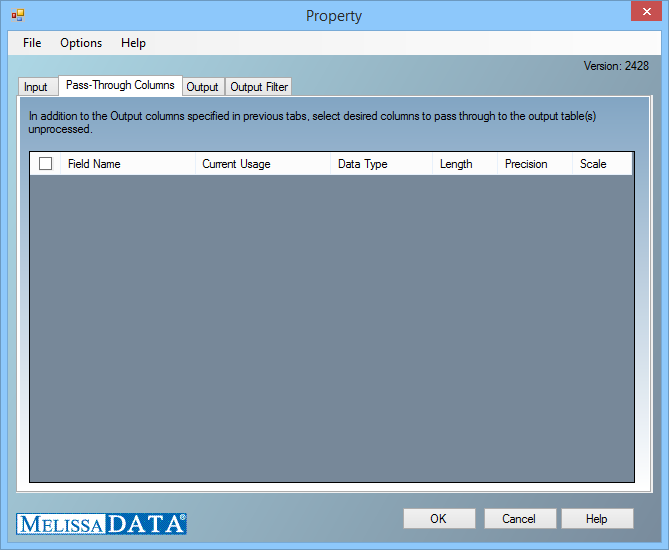Open the Output Filter tab

(x=259, y=87)
